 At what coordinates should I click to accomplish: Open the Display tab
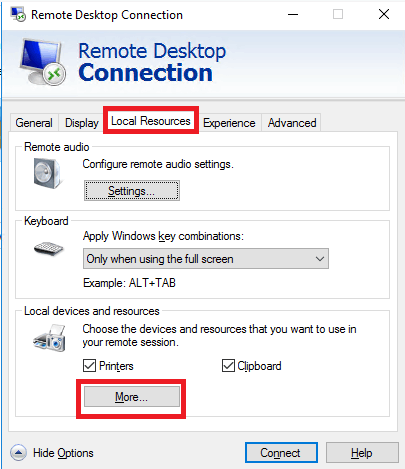(82, 123)
